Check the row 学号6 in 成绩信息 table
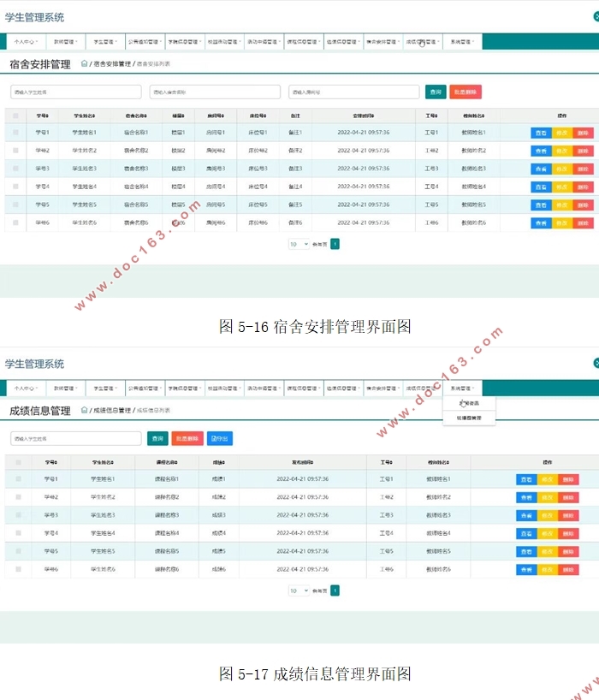The image size is (599, 700). coord(18,569)
